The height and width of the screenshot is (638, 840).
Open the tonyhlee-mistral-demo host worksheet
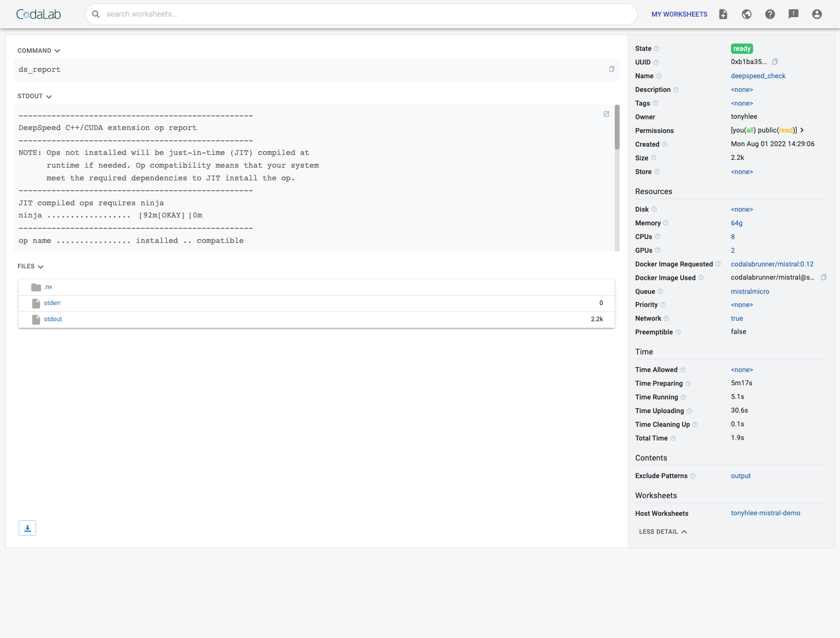(x=765, y=513)
